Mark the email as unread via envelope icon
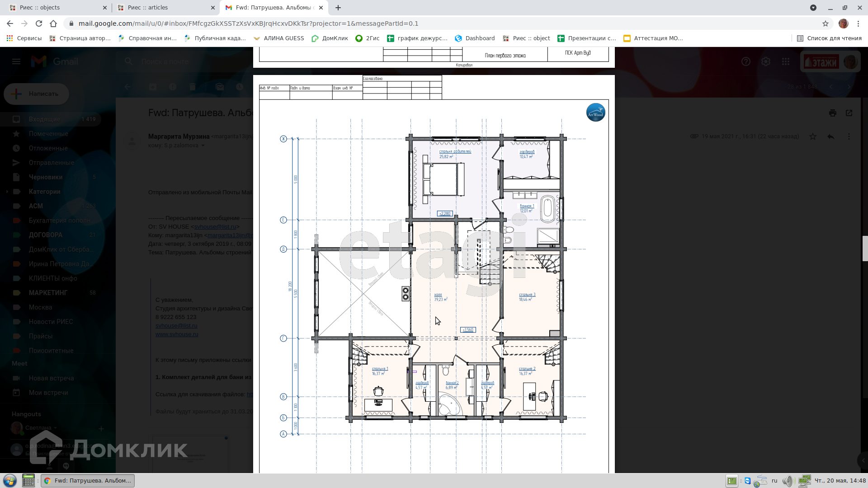Image resolution: width=868 pixels, height=488 pixels. coord(220,87)
